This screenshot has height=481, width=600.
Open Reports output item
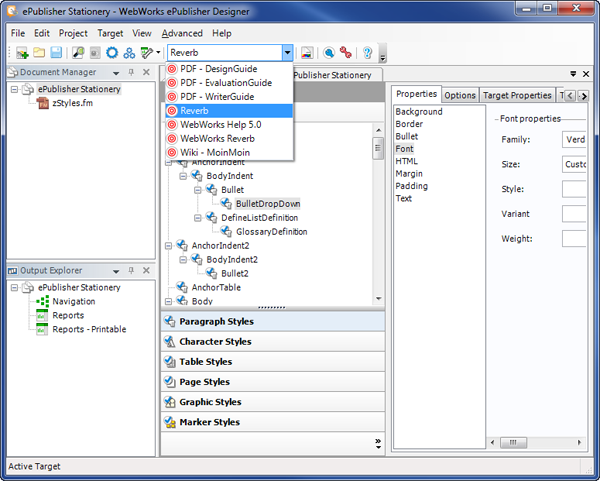point(68,315)
